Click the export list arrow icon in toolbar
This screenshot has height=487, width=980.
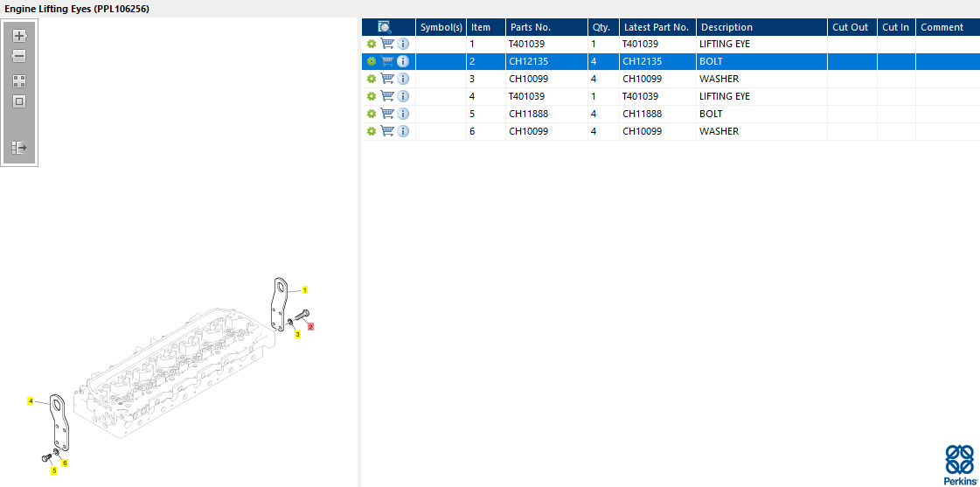18,148
